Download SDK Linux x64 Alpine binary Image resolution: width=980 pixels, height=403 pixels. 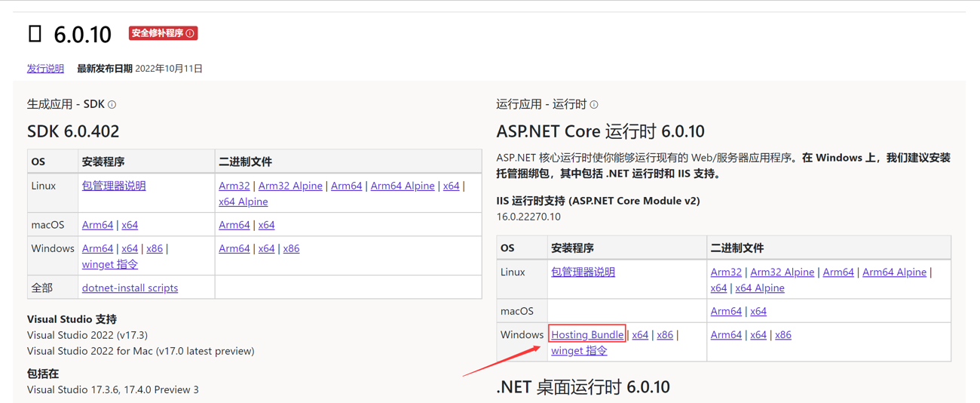[x=243, y=201]
